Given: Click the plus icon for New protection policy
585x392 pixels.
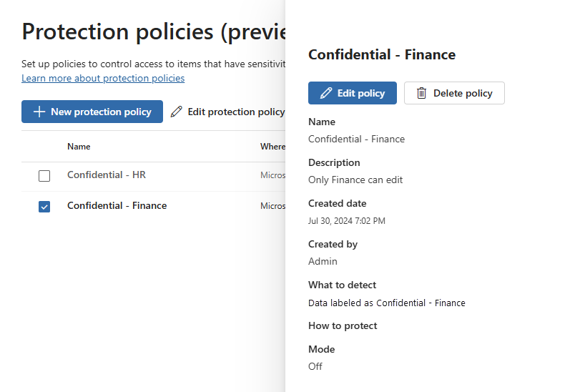Looking at the screenshot, I should [x=39, y=112].
